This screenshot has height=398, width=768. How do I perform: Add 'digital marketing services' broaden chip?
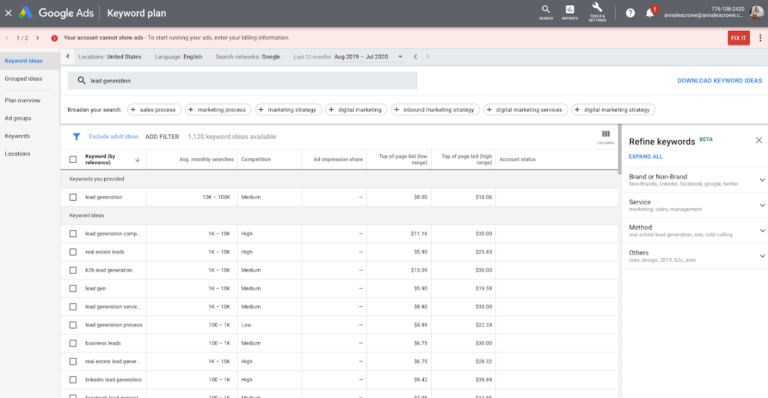point(526,110)
